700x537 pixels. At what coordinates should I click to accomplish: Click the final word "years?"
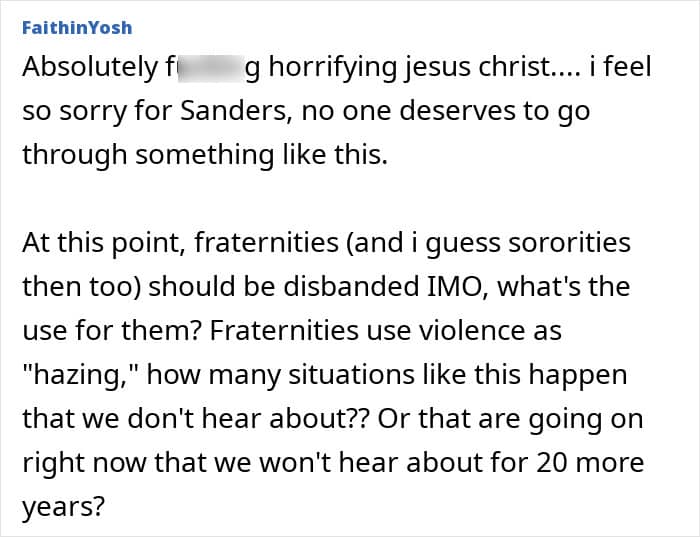[x=63, y=508]
